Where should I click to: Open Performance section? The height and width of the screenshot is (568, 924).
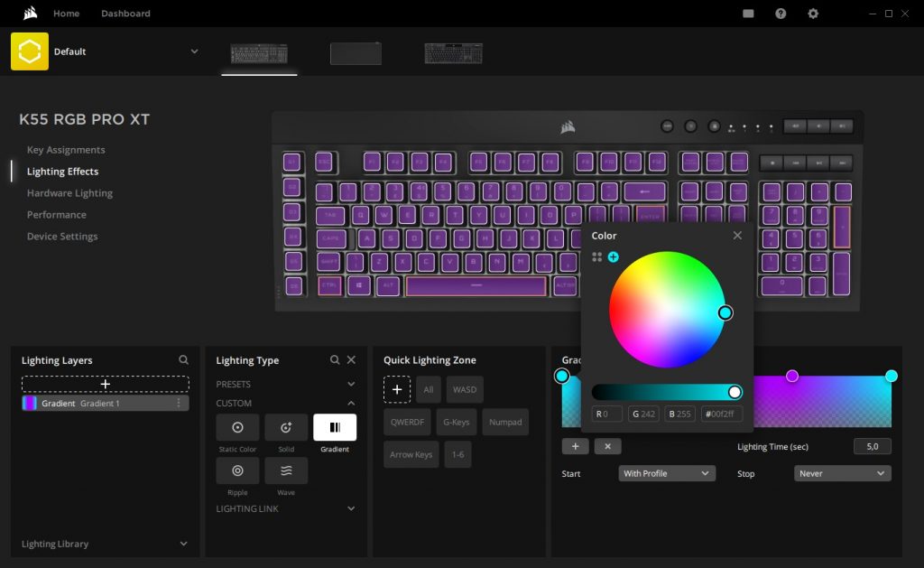point(57,215)
